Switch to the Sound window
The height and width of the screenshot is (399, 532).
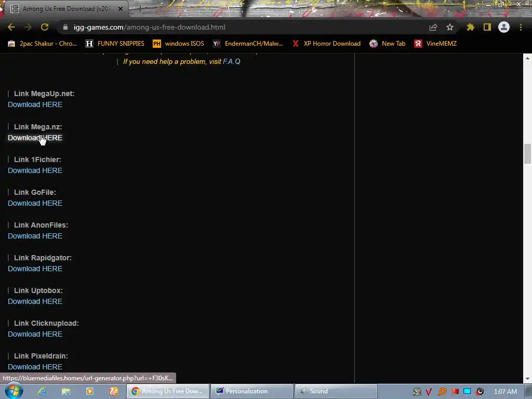pos(336,391)
